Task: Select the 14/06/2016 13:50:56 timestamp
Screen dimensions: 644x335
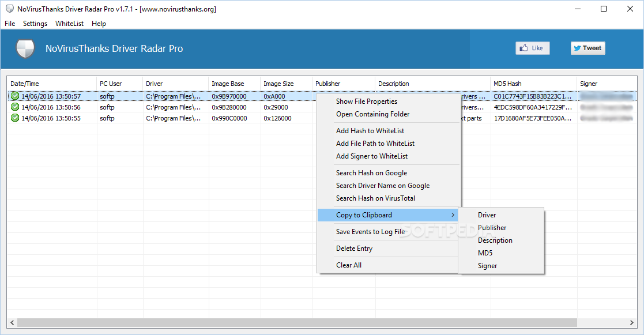Action: point(51,107)
